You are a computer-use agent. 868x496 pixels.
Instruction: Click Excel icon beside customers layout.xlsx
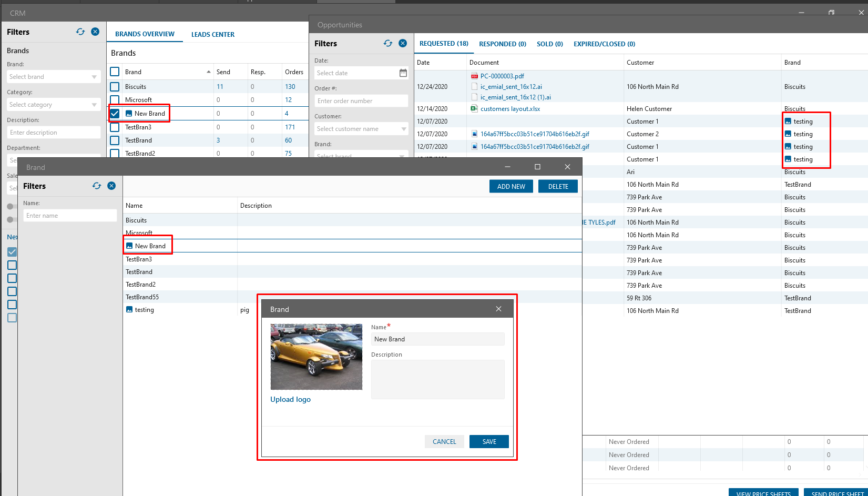pos(474,109)
